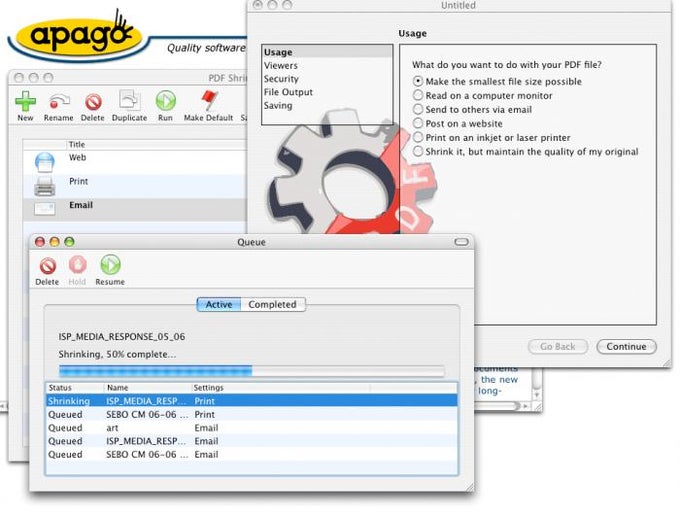This screenshot has width=680, height=513.
Task: Click the Continue button
Action: pyautogui.click(x=627, y=346)
